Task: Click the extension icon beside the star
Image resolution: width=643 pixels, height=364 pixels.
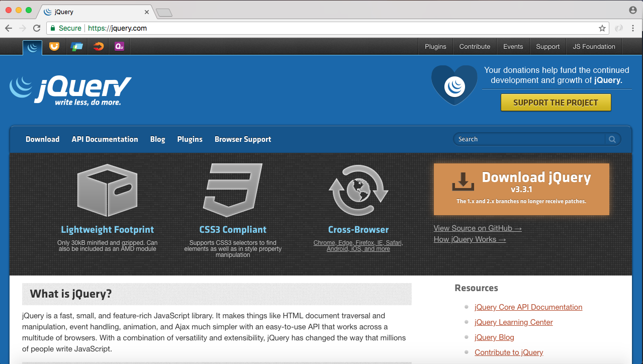Action: pyautogui.click(x=619, y=28)
